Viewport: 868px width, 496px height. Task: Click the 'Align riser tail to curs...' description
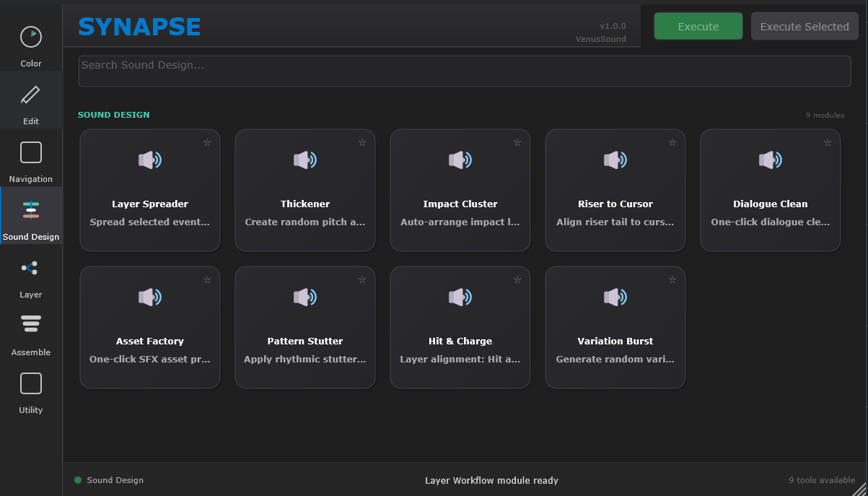pos(615,222)
